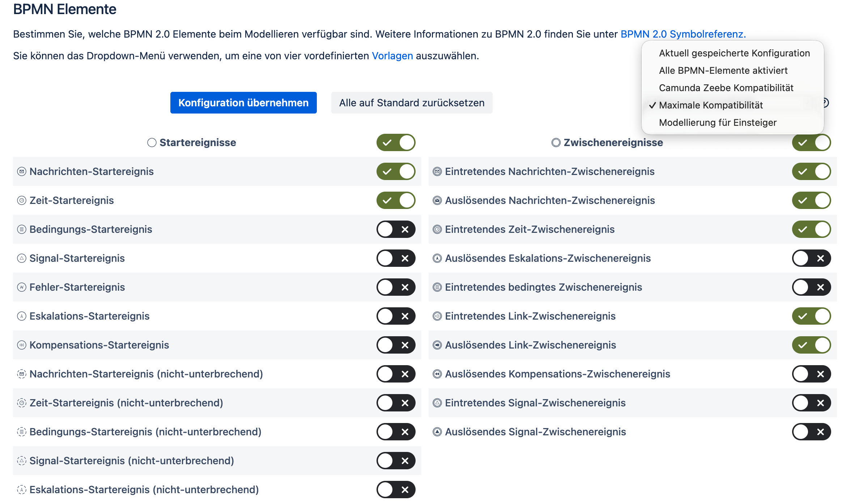Open the 'Vorlagen' link
The width and height of the screenshot is (842, 504).
point(392,56)
